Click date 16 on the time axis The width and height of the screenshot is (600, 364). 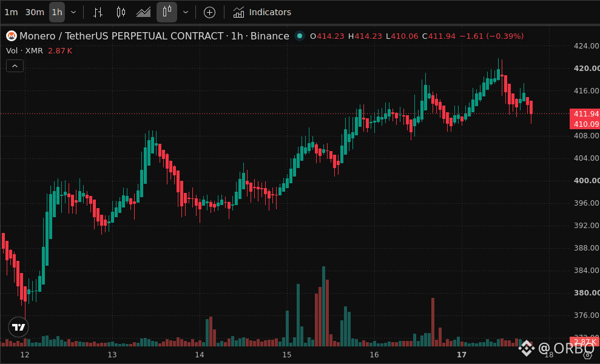(x=374, y=355)
